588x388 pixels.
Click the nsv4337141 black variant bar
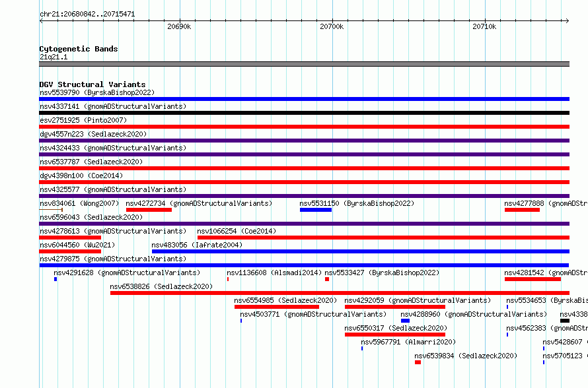[304, 113]
